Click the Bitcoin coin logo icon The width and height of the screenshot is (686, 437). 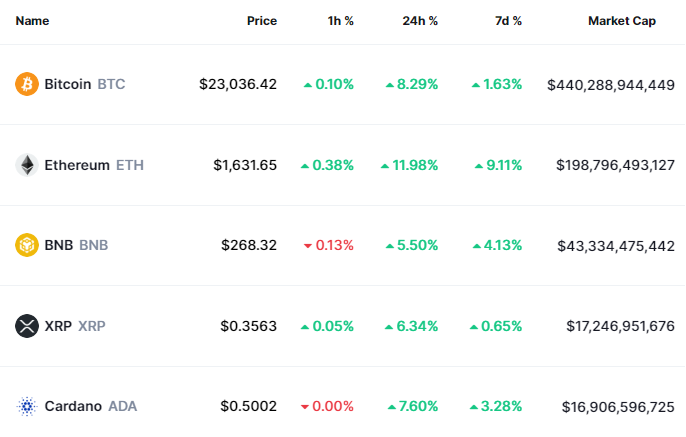click(27, 85)
